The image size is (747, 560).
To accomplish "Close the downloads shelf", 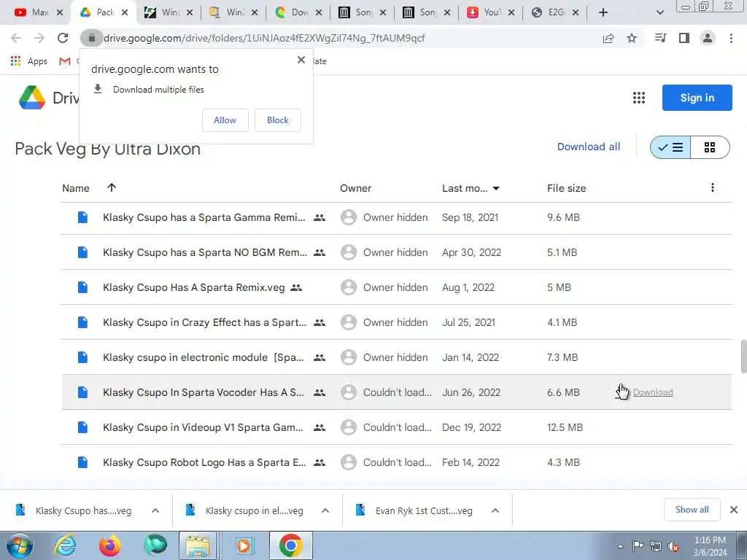I will tap(734, 510).
